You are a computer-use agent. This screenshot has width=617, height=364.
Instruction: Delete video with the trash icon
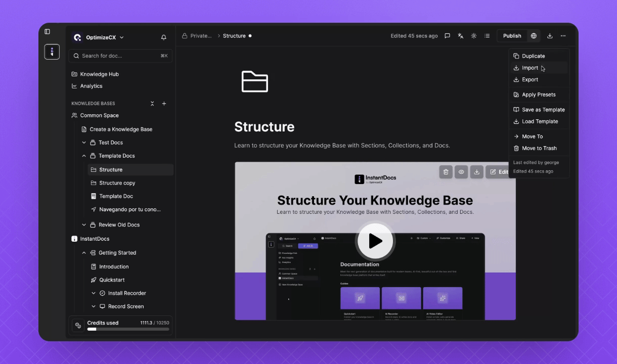(446, 172)
